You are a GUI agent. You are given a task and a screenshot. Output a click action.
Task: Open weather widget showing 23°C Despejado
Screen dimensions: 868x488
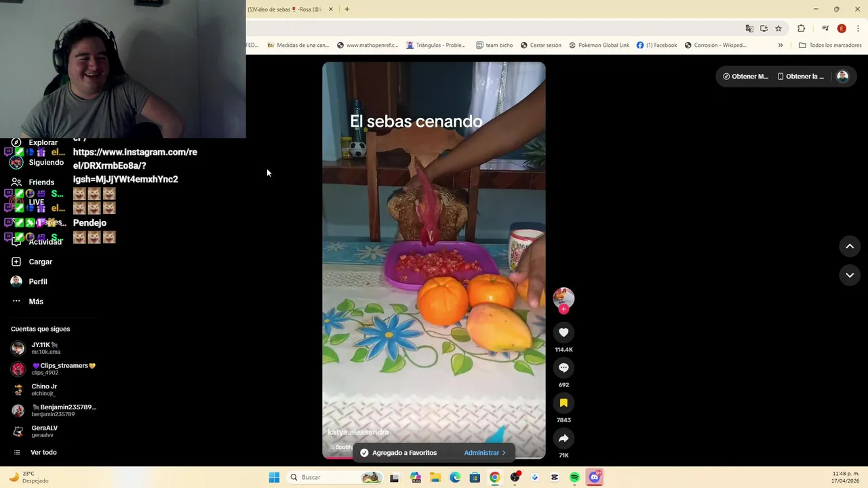[x=28, y=477]
